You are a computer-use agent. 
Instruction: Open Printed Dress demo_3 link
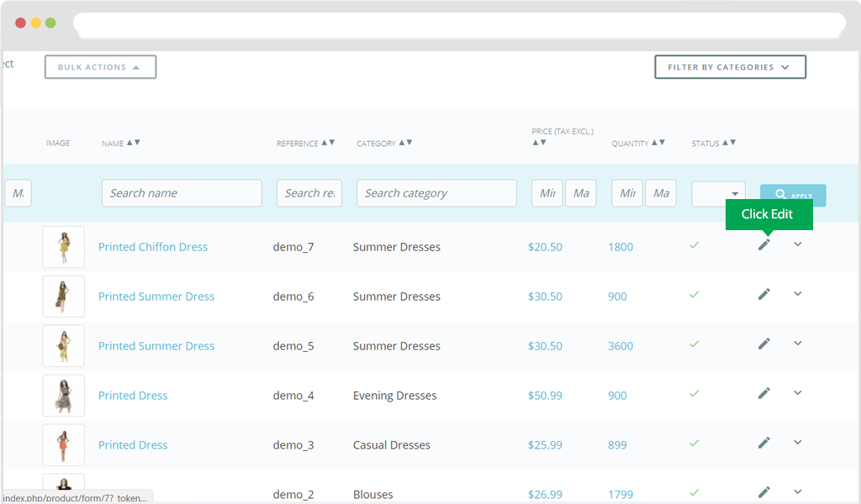pyautogui.click(x=133, y=444)
